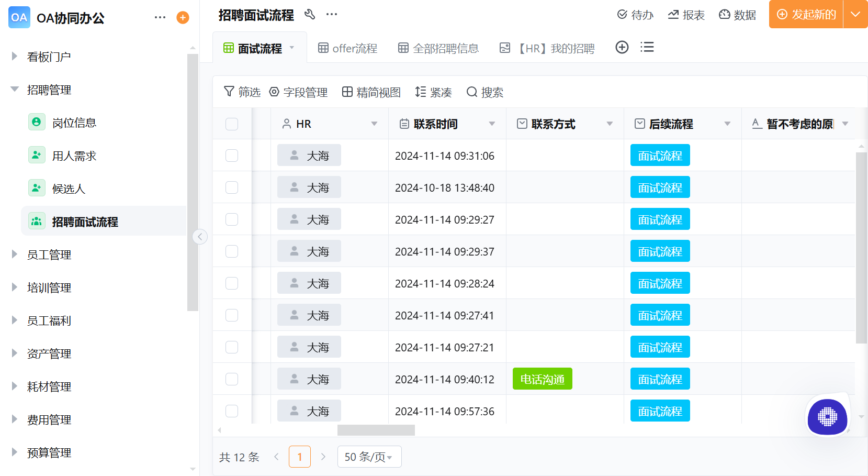The image size is (868, 476).
Task: Open the 筛选 filter tool
Action: pyautogui.click(x=242, y=92)
